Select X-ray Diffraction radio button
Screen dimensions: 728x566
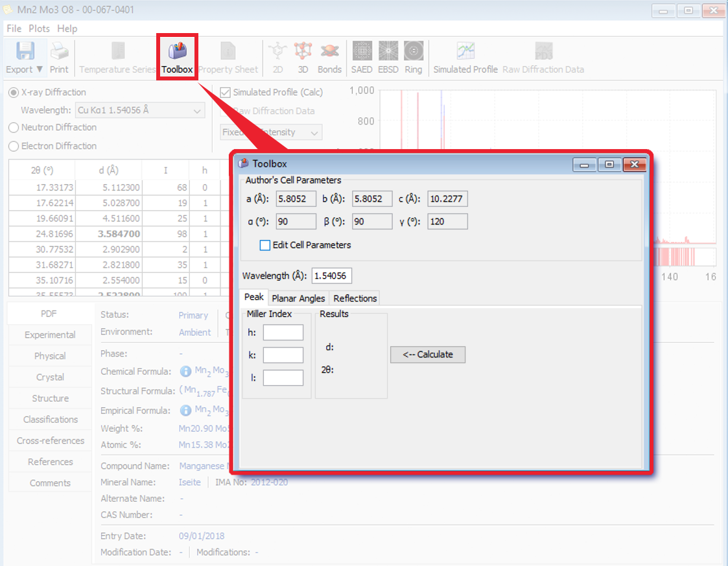coord(14,93)
